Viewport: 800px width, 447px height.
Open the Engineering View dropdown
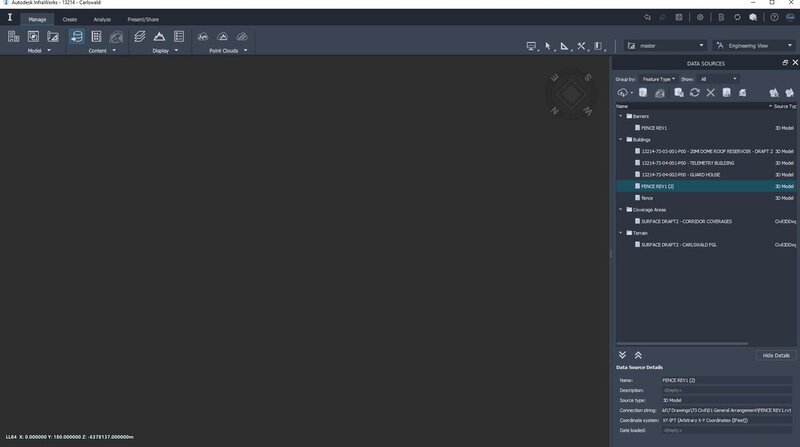(754, 46)
